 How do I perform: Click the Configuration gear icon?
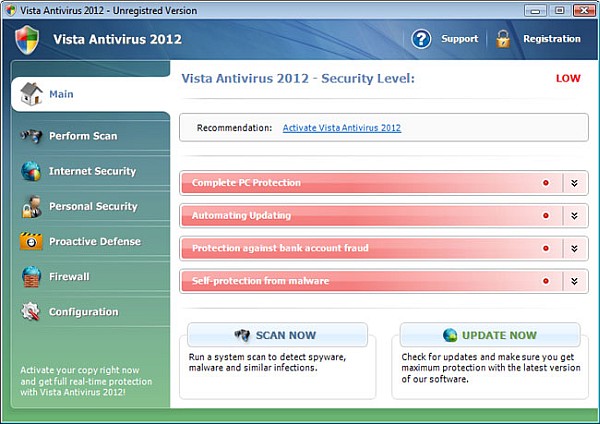coord(31,311)
